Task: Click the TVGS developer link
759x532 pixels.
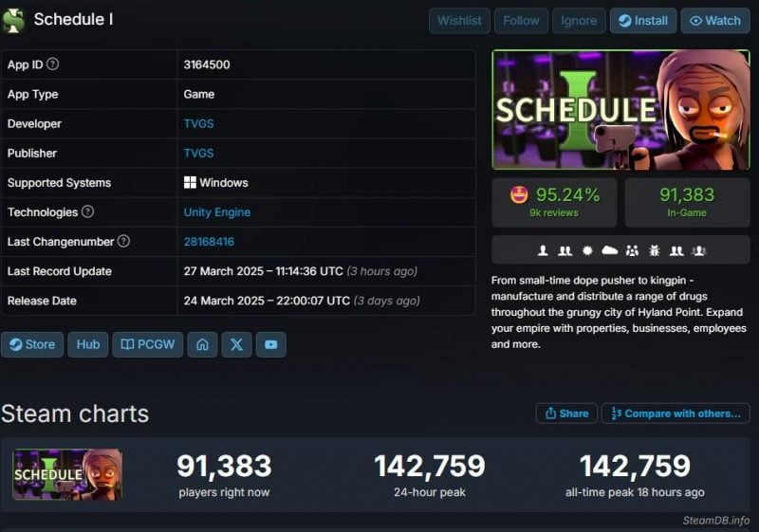Action: (198, 124)
